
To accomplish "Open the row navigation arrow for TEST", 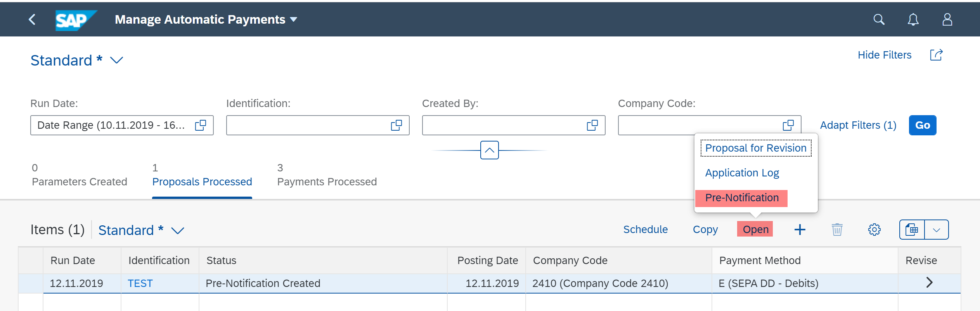I will 929,283.
